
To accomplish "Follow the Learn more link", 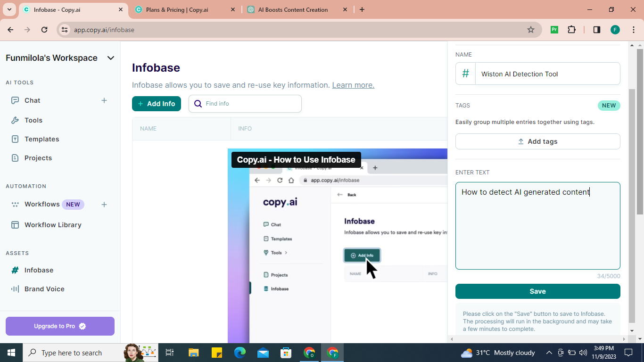I will 353,85.
